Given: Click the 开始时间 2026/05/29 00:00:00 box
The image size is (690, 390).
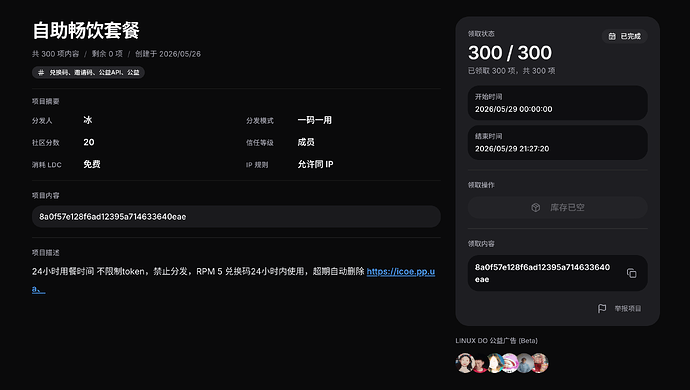Looking at the screenshot, I should coord(558,103).
